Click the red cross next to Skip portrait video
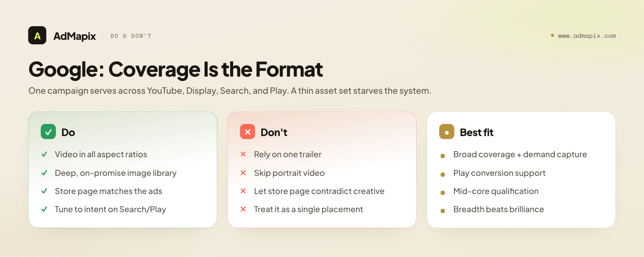 [243, 173]
